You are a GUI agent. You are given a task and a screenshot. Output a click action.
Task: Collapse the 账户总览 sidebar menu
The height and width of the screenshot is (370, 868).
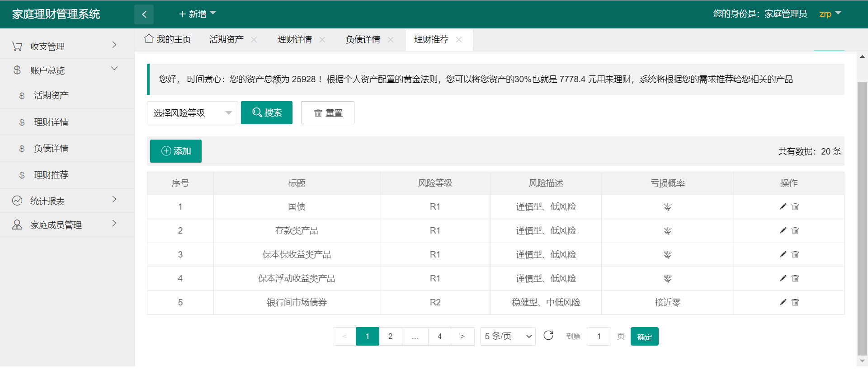click(67, 70)
